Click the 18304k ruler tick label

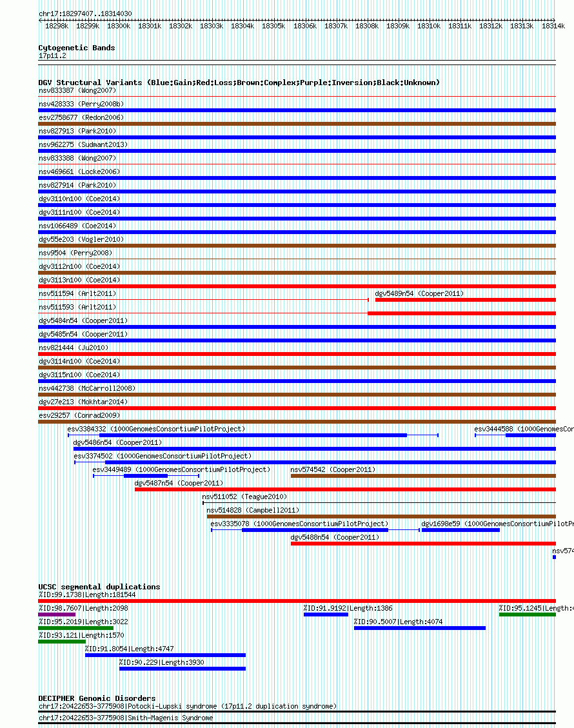(242, 26)
